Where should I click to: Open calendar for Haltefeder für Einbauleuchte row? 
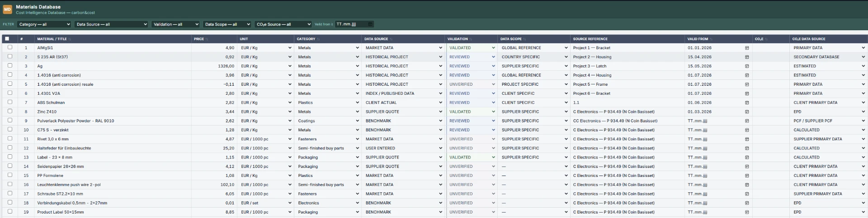point(747,148)
